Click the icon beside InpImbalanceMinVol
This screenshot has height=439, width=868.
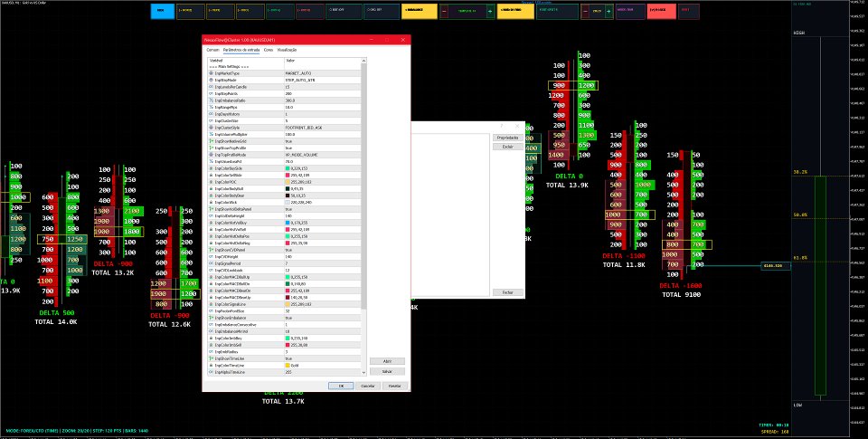(x=212, y=331)
